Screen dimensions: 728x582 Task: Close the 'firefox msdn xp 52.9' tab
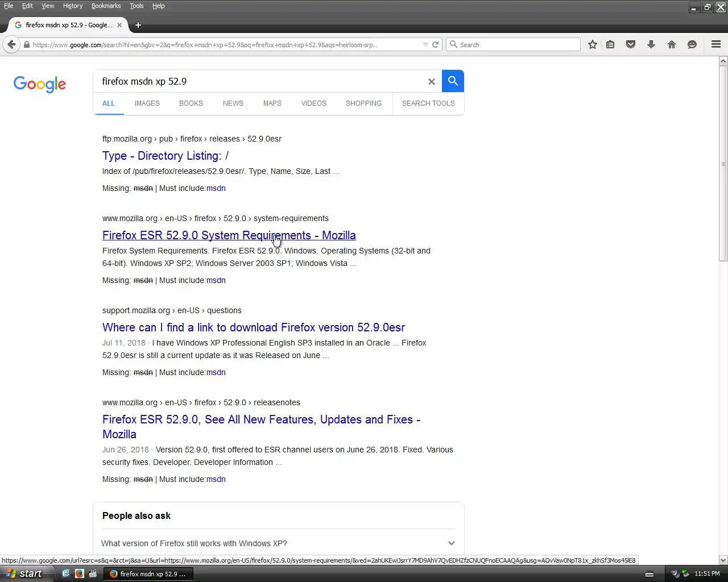[x=119, y=25]
